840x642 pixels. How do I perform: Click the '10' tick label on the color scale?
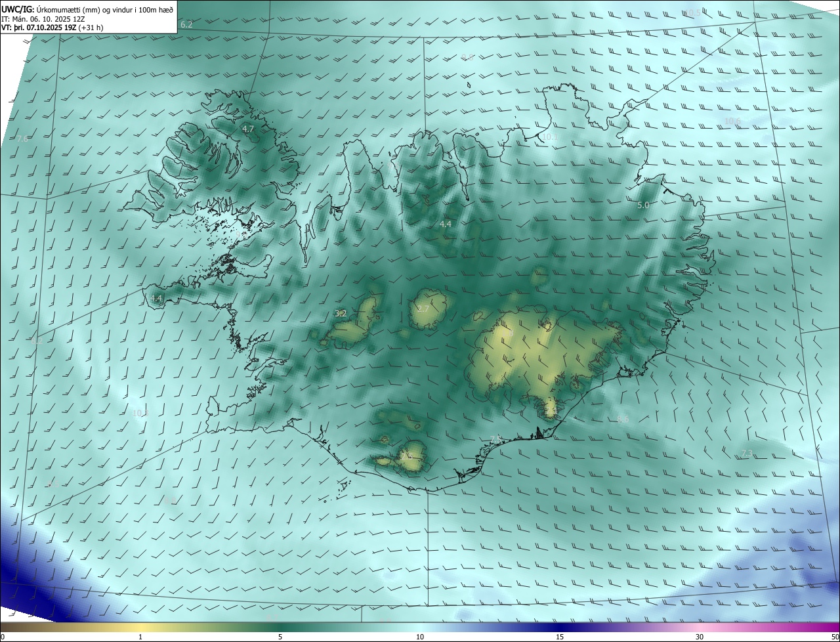point(420,637)
